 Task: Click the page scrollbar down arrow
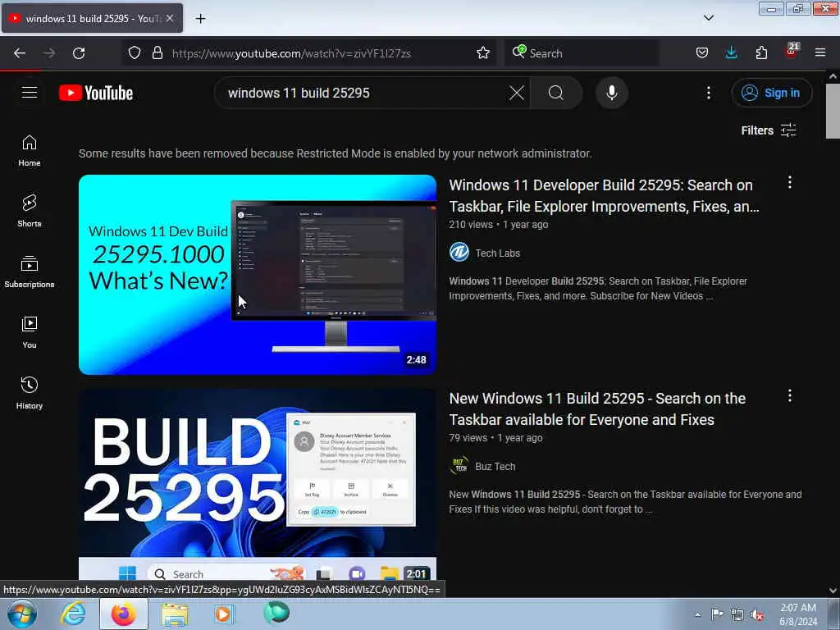pyautogui.click(x=833, y=591)
